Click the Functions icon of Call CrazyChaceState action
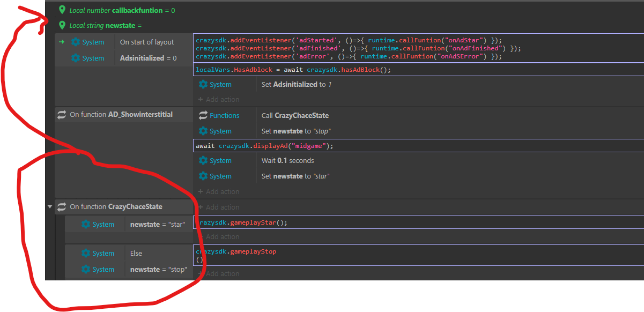The width and height of the screenshot is (644, 312). click(203, 115)
